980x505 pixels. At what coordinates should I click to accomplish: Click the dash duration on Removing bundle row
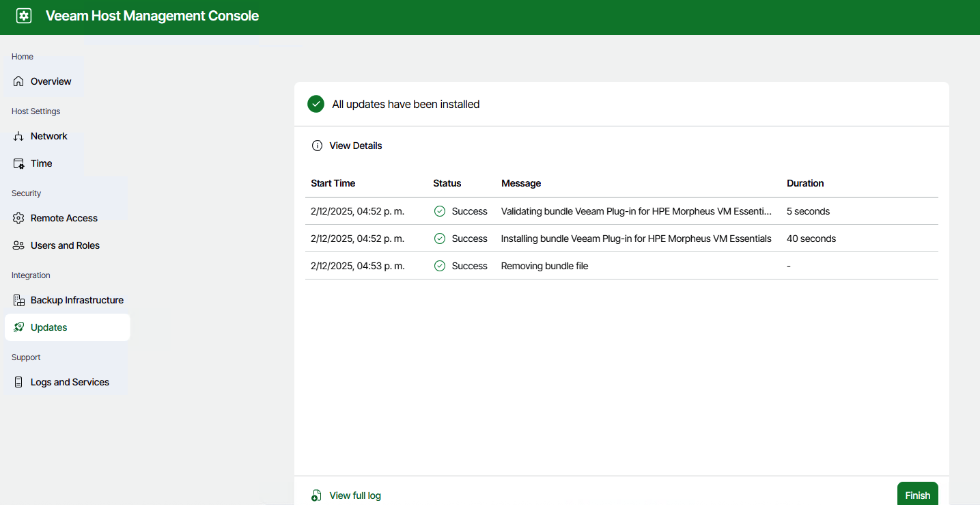pos(789,266)
